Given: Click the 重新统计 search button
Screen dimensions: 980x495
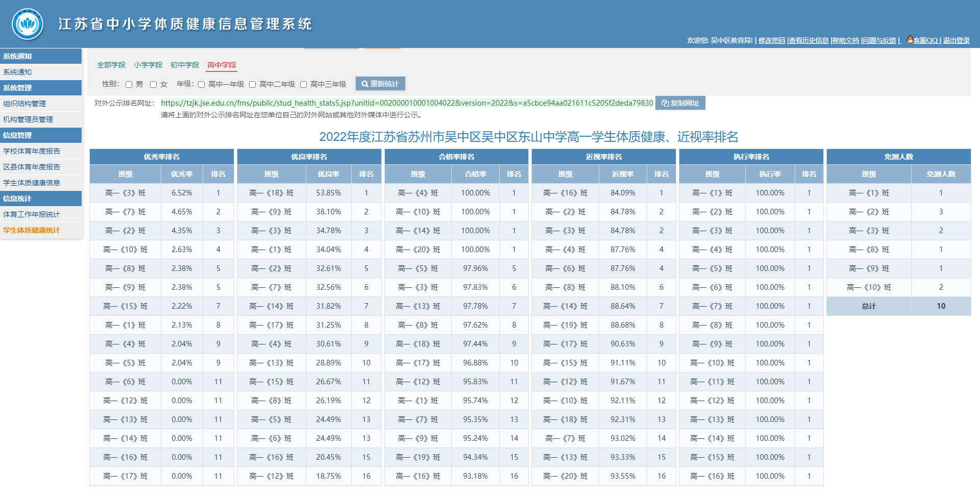Looking at the screenshot, I should click(x=380, y=84).
